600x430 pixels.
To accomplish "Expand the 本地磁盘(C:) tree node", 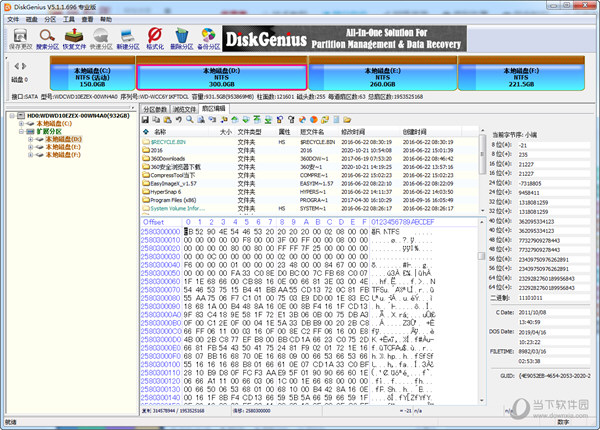I will coord(21,124).
